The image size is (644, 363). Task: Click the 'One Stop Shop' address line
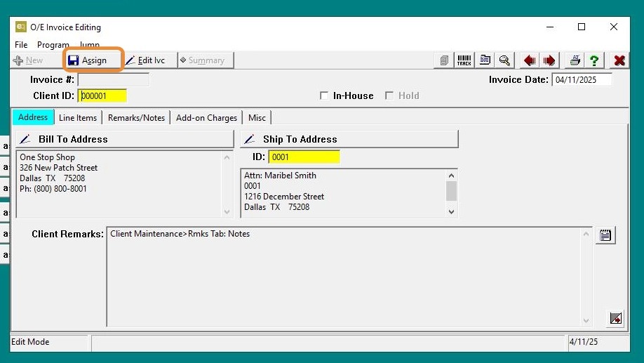pyautogui.click(x=47, y=157)
